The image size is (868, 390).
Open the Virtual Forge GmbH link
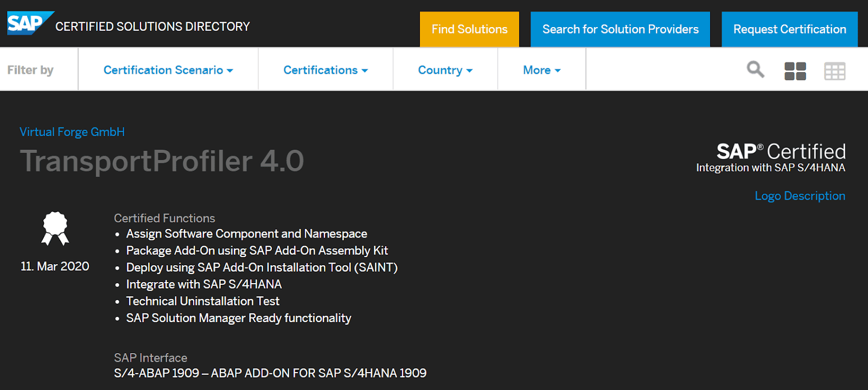click(72, 132)
